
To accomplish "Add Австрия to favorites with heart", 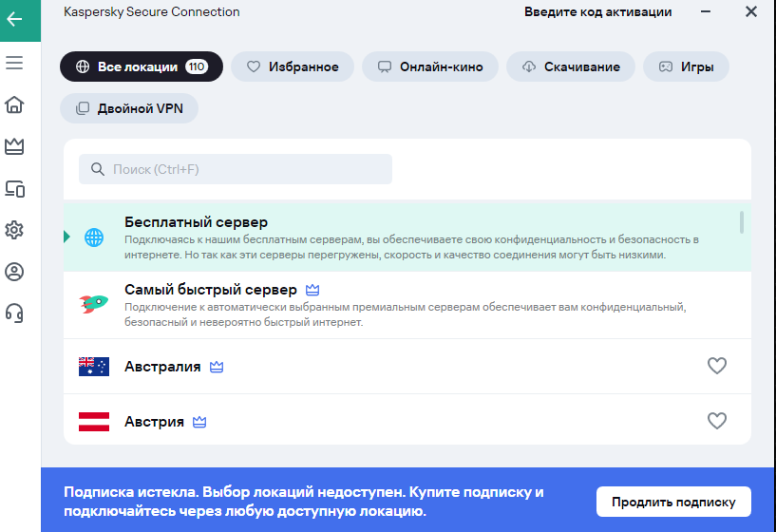I will (x=716, y=421).
